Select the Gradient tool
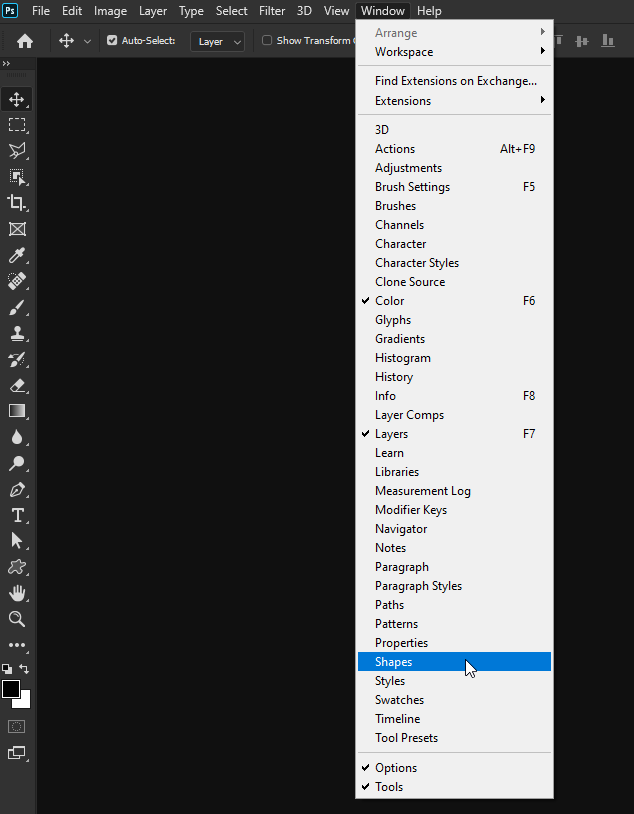This screenshot has height=814, width=634. [17, 411]
